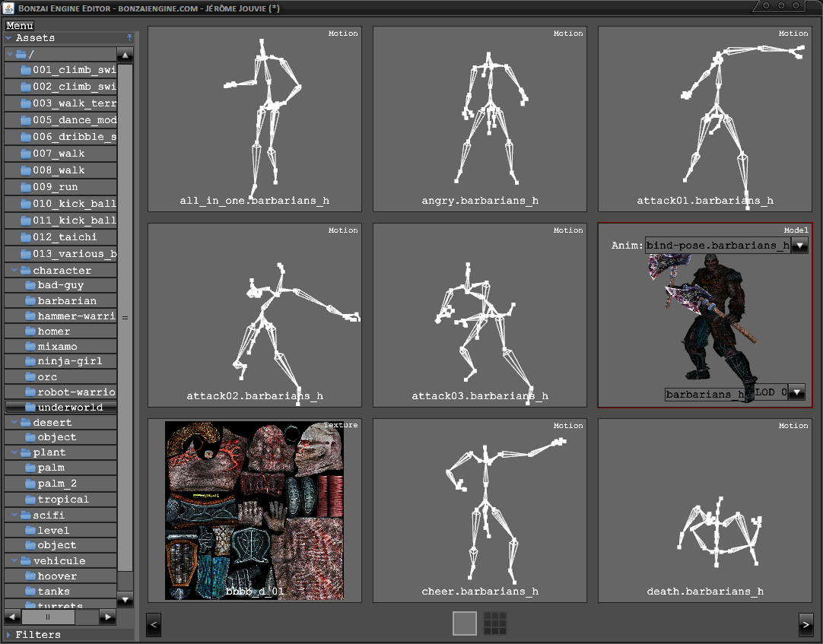823x644 pixels.
Task: Click the pin icon in Assets header
Action: pos(129,37)
